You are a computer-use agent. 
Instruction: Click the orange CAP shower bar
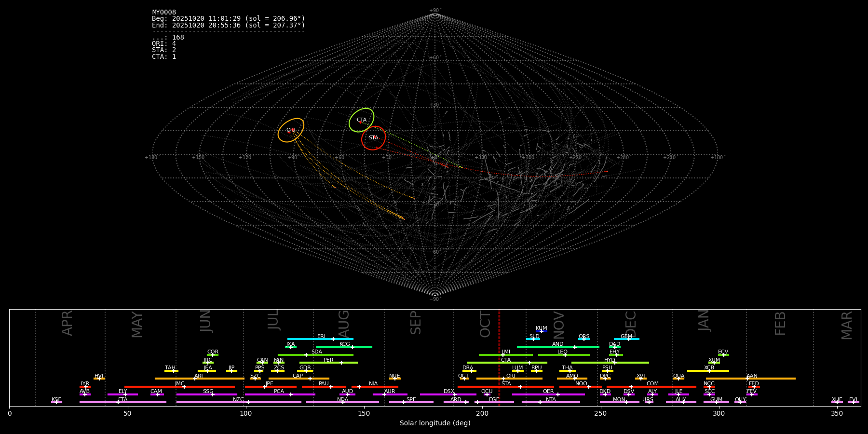click(x=299, y=379)
